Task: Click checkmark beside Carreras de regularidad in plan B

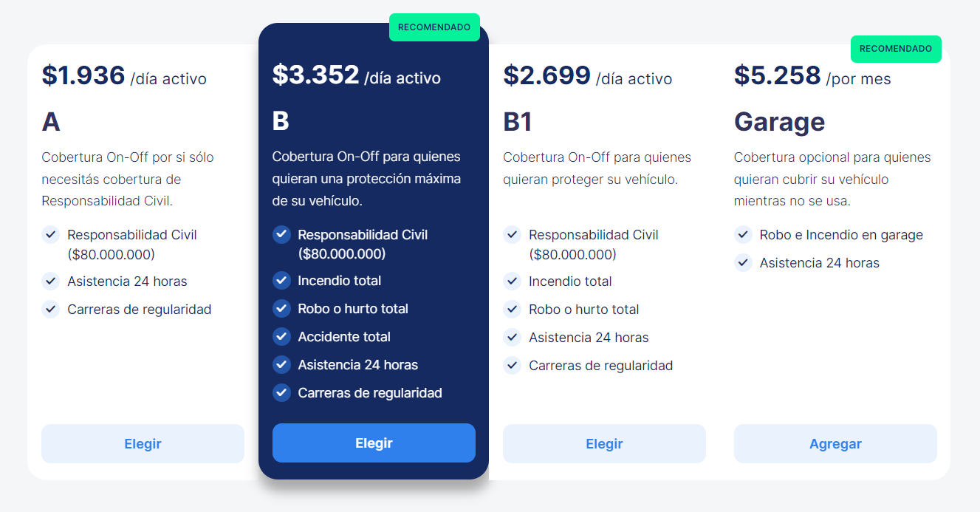Action: coord(281,393)
